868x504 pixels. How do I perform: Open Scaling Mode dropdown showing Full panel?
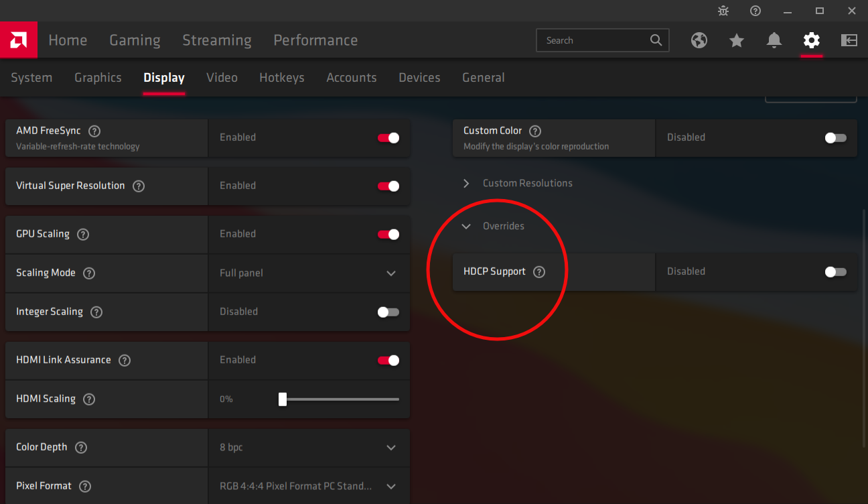pyautogui.click(x=309, y=273)
